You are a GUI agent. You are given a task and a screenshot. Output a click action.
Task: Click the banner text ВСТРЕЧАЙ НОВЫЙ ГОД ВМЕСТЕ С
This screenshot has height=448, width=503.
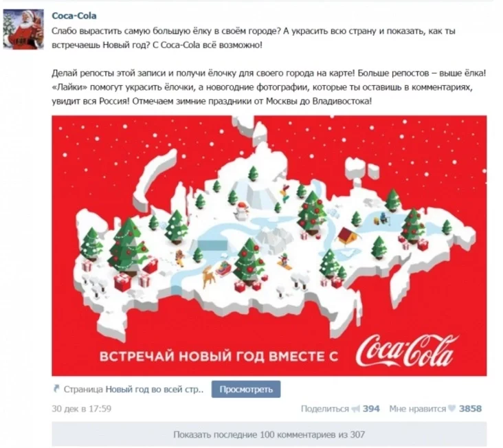pyautogui.click(x=219, y=357)
